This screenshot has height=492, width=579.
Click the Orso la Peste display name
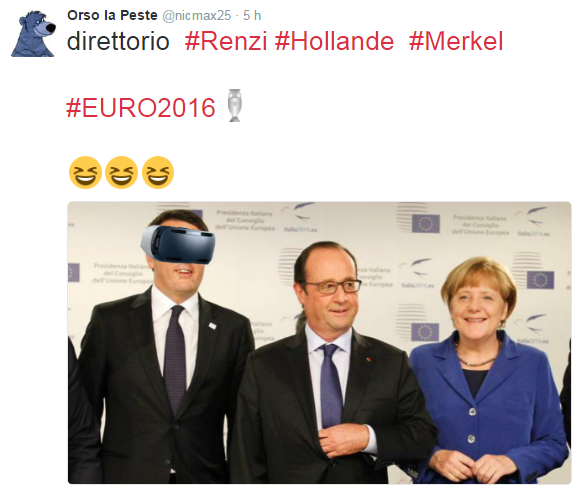pos(112,15)
